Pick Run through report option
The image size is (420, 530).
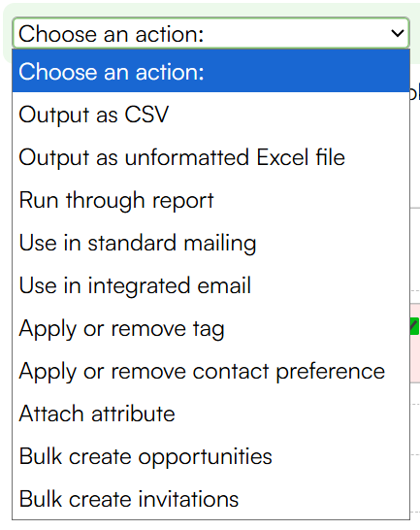tap(210, 200)
